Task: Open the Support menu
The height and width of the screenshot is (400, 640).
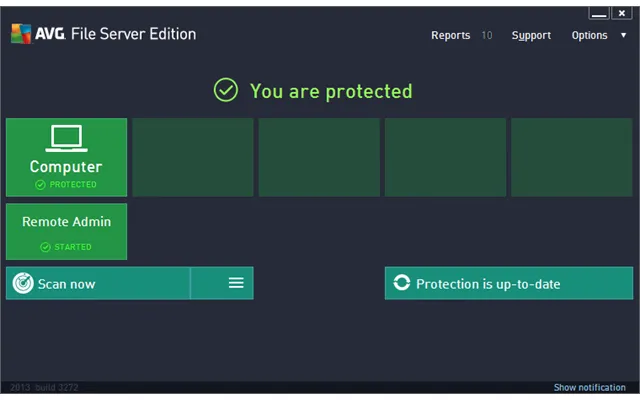Action: tap(531, 36)
